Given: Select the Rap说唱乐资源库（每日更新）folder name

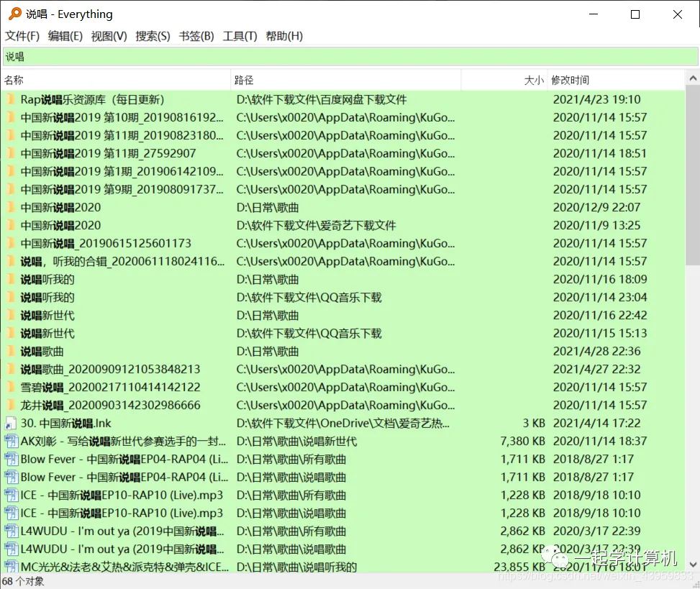Looking at the screenshot, I should tap(92, 99).
